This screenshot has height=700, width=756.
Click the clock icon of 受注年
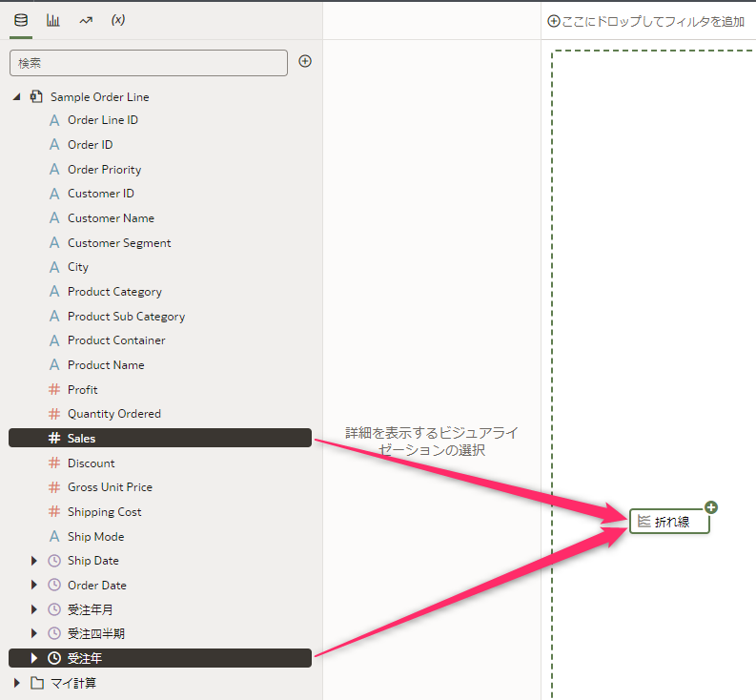tap(54, 658)
